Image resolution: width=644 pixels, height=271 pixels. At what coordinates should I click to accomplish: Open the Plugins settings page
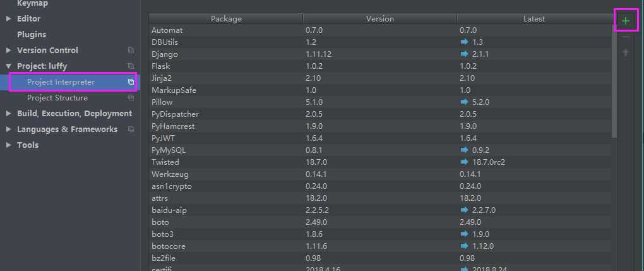tap(32, 35)
